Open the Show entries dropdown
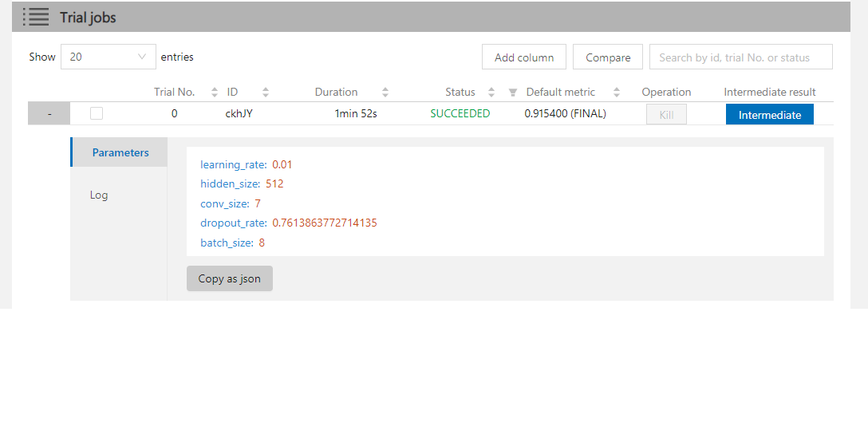The height and width of the screenshot is (438, 868). [108, 57]
